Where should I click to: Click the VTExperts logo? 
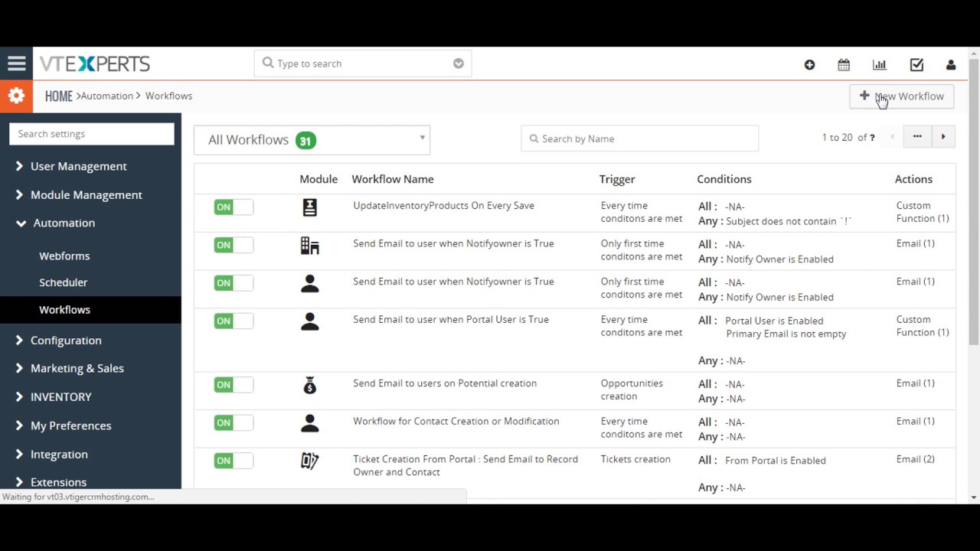95,64
